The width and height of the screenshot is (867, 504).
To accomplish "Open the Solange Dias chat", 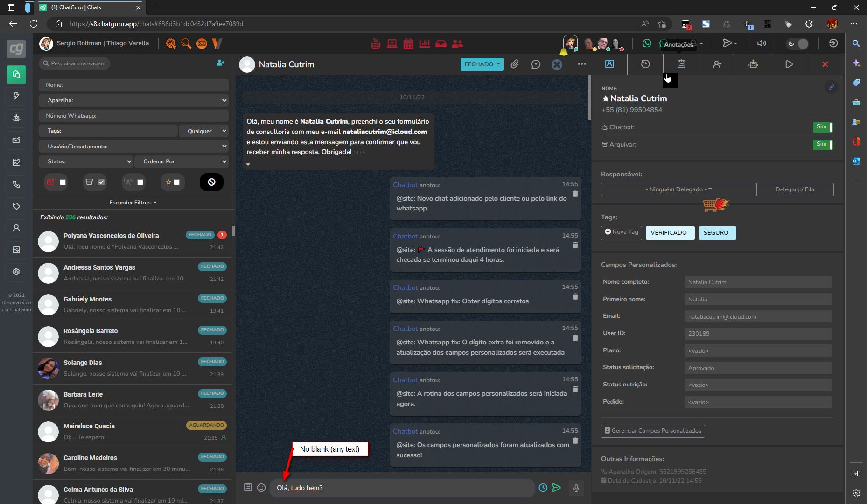I will coord(133,368).
